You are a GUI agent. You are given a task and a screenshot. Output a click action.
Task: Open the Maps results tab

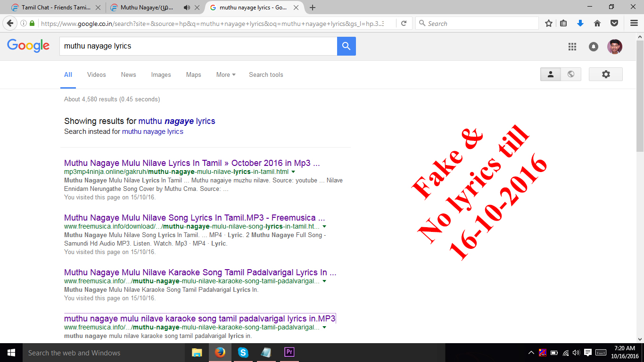(193, 74)
